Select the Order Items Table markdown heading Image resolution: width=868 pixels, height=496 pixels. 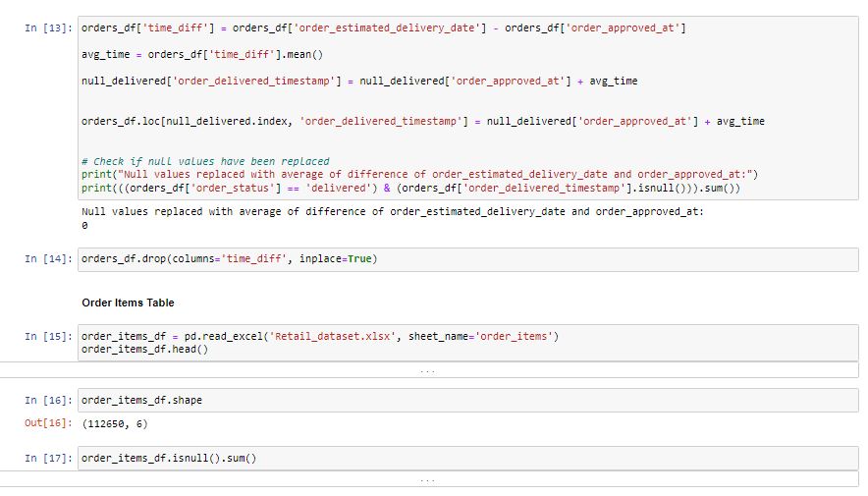(x=128, y=302)
